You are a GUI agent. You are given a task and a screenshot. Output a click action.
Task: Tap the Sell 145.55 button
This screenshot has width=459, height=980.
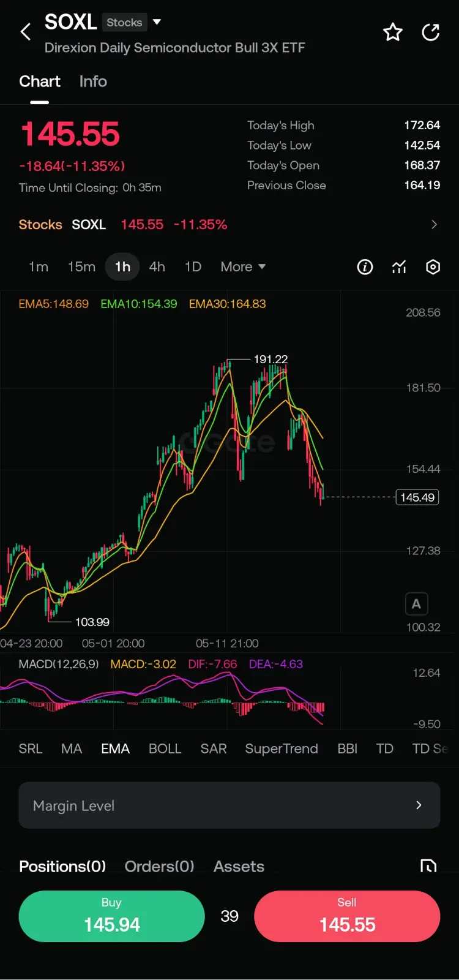(347, 916)
